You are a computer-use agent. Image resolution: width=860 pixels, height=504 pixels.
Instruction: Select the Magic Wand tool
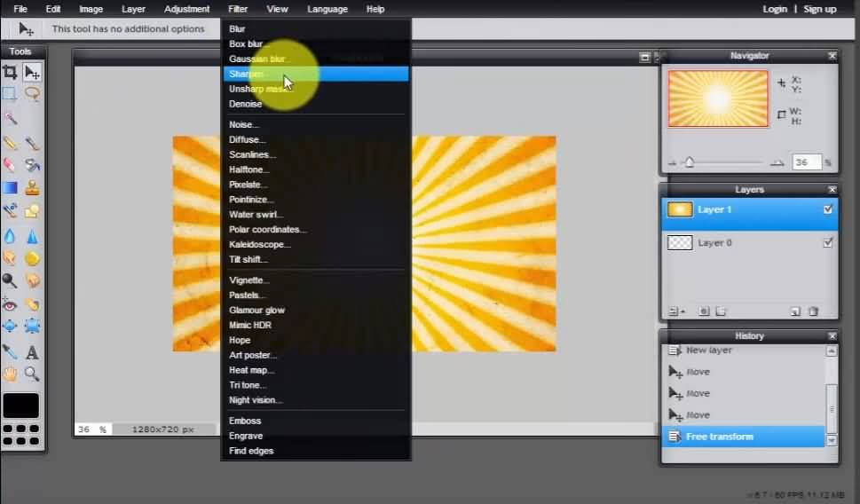pyautogui.click(x=10, y=117)
